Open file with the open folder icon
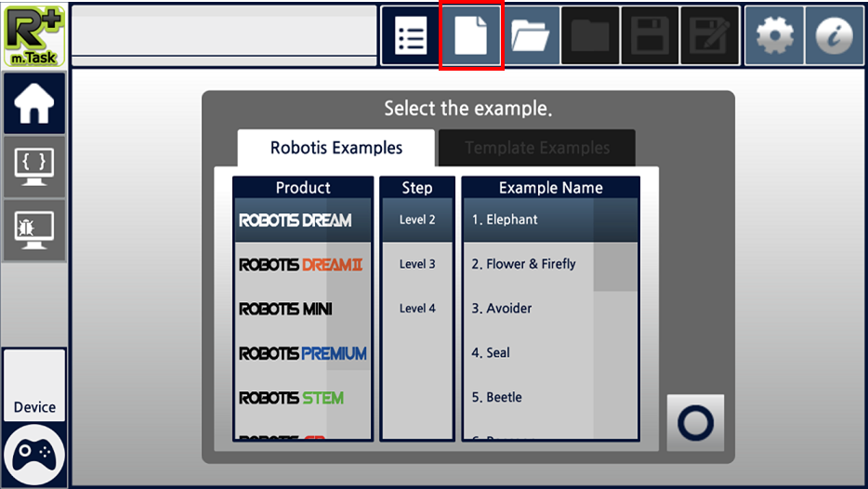This screenshot has height=489, width=868. 531,35
